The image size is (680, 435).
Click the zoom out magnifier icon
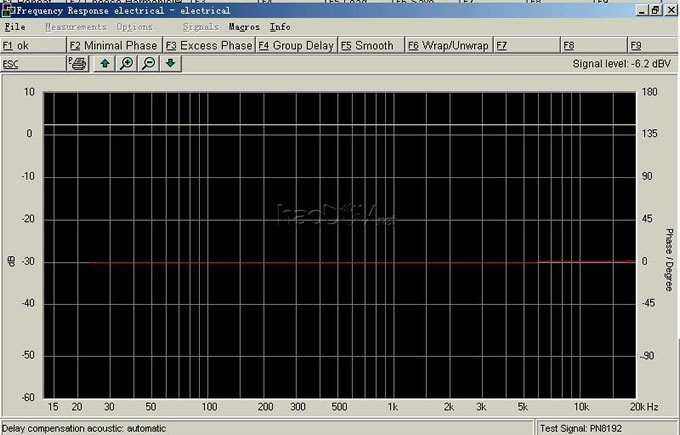click(148, 64)
